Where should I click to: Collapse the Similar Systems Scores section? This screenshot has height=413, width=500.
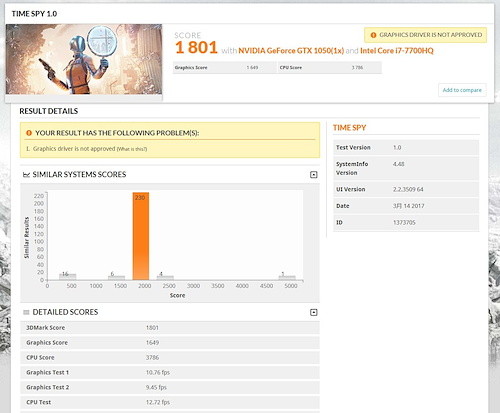pos(313,175)
